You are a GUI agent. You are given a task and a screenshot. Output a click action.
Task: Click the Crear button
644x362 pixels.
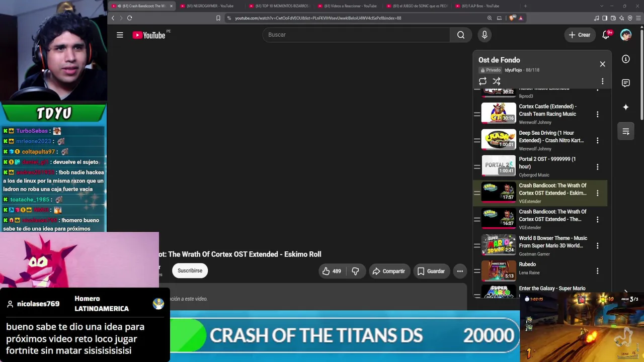(580, 35)
